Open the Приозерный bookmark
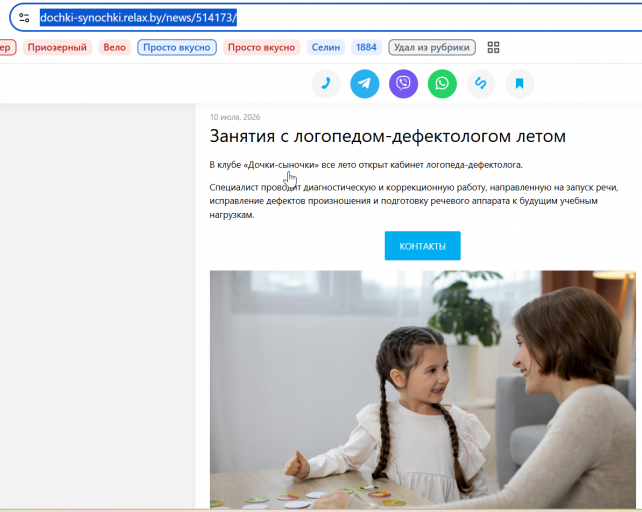Screen dimensions: 642x512 (57, 48)
